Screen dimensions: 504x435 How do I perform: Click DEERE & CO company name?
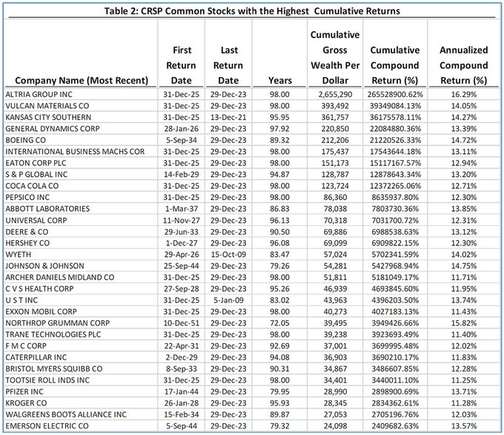click(27, 232)
